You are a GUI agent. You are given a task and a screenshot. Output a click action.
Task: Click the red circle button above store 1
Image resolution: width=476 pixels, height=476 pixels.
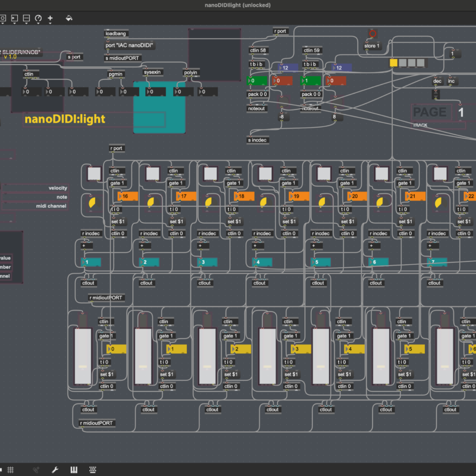tap(373, 33)
